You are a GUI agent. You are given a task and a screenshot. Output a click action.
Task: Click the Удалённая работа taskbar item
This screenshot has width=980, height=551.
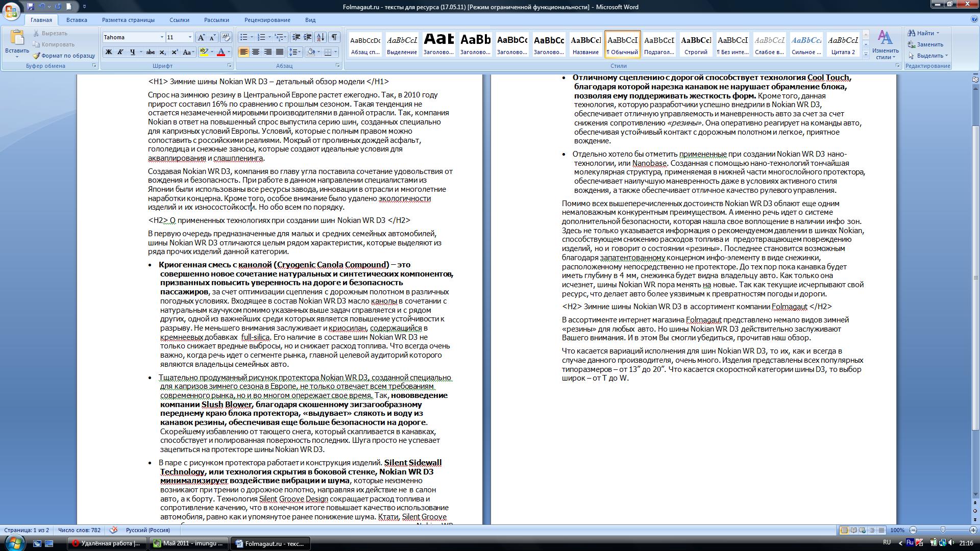[x=106, y=543]
